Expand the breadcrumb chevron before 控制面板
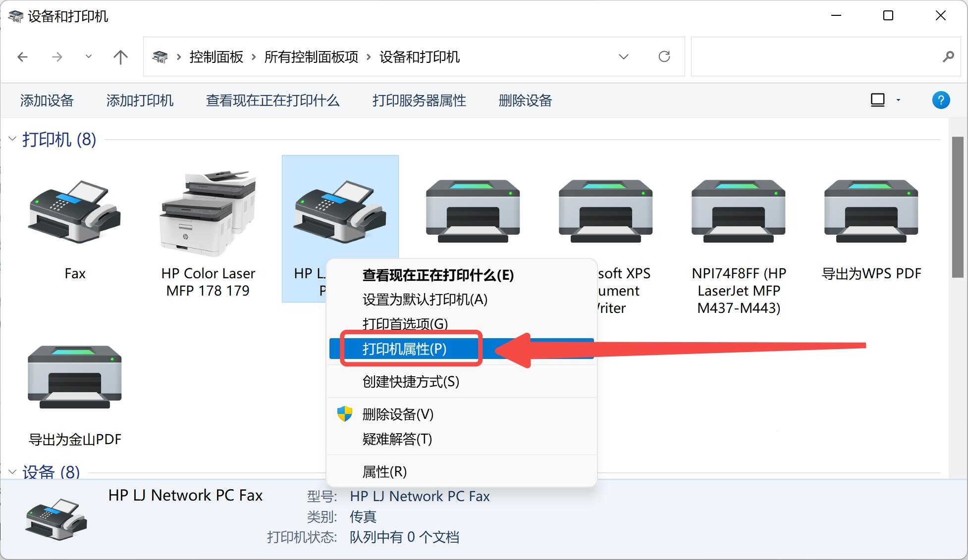Image resolution: width=968 pixels, height=560 pixels. [179, 57]
